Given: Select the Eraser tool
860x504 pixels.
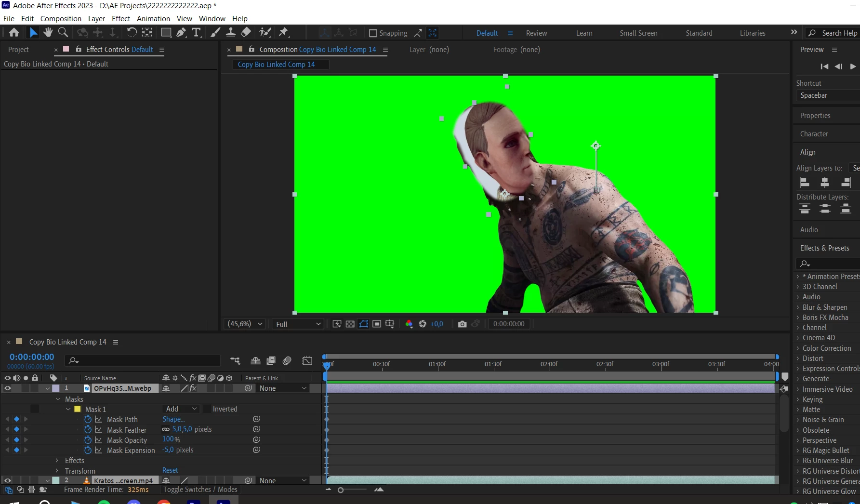Looking at the screenshot, I should tap(246, 32).
